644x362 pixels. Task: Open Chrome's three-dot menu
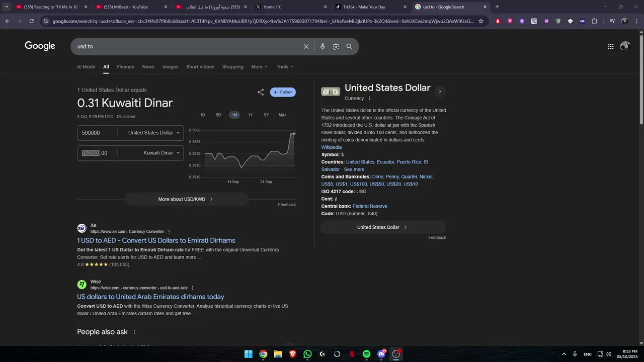[x=636, y=21]
